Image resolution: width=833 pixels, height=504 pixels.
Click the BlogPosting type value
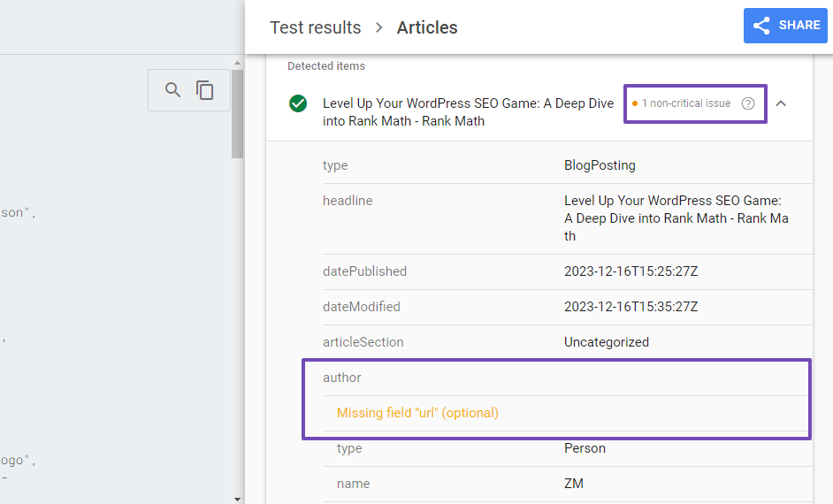click(600, 165)
